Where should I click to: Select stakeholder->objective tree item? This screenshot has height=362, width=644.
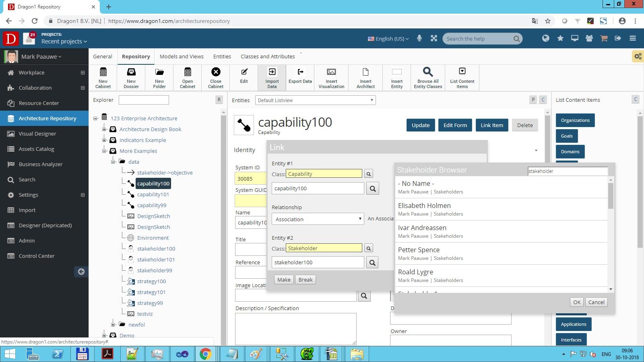(165, 173)
